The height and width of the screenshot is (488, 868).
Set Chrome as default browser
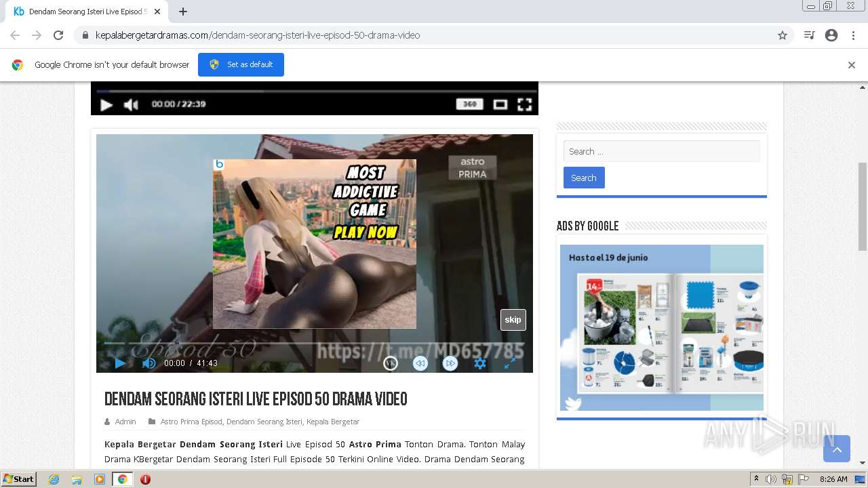point(241,64)
